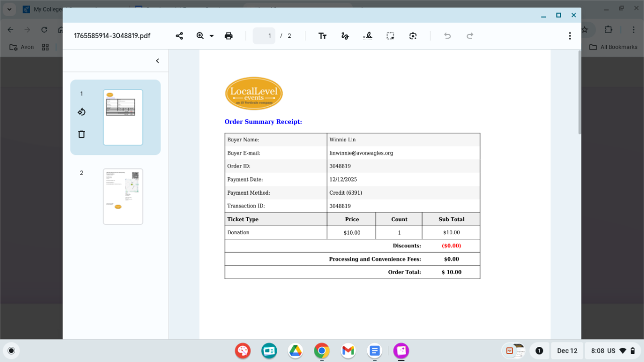The height and width of the screenshot is (362, 644).
Task: Click the page number input field
Action: coord(264,36)
